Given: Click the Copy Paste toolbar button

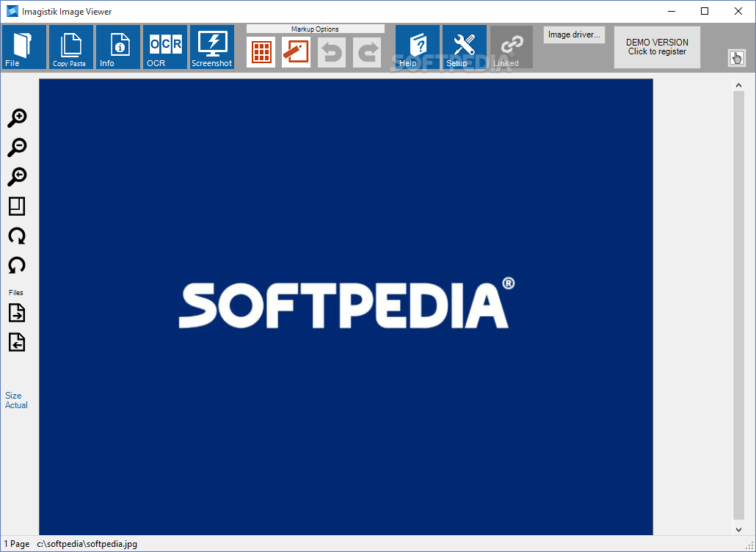Looking at the screenshot, I should pyautogui.click(x=71, y=47).
